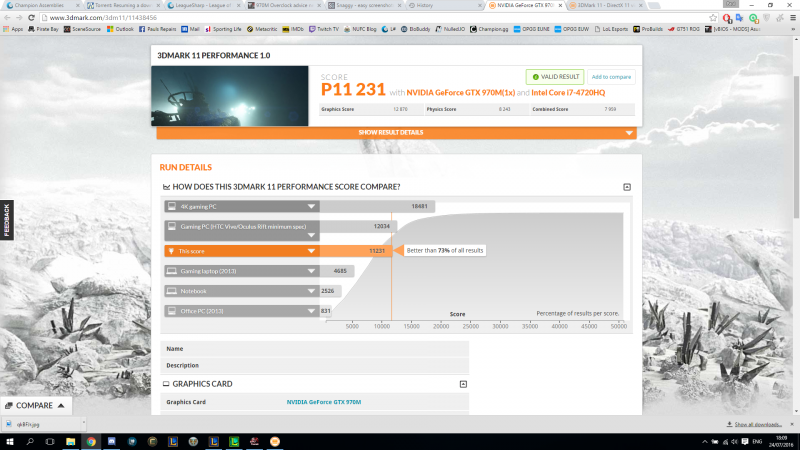Expand the This score row
Screen dimensions: 800x450
[311, 251]
